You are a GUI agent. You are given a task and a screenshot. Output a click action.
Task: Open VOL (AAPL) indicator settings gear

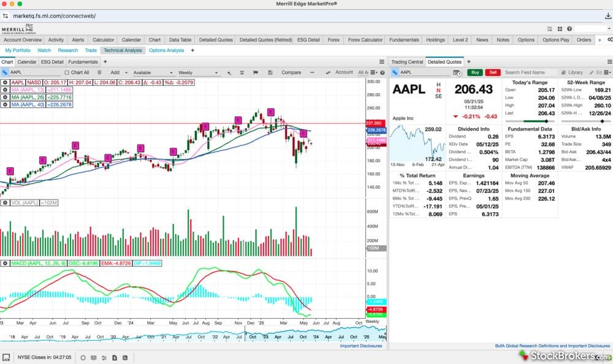(x=5, y=202)
